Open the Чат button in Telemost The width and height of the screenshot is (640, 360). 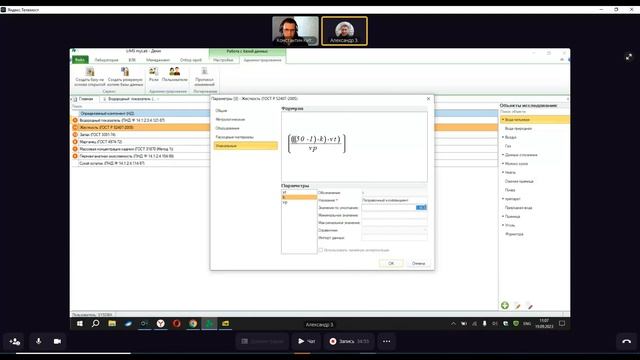coord(307,341)
